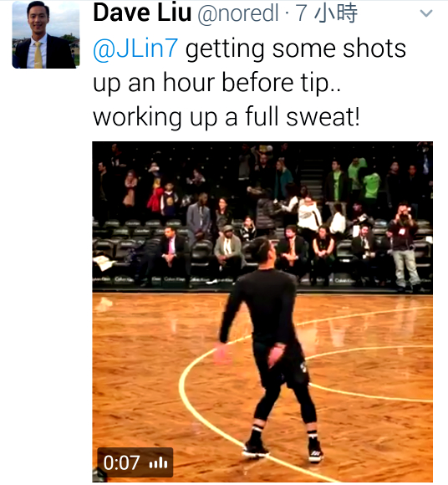The image size is (448, 485).
Task: Click the tweet text 'getting some shots'
Action: [x=296, y=48]
